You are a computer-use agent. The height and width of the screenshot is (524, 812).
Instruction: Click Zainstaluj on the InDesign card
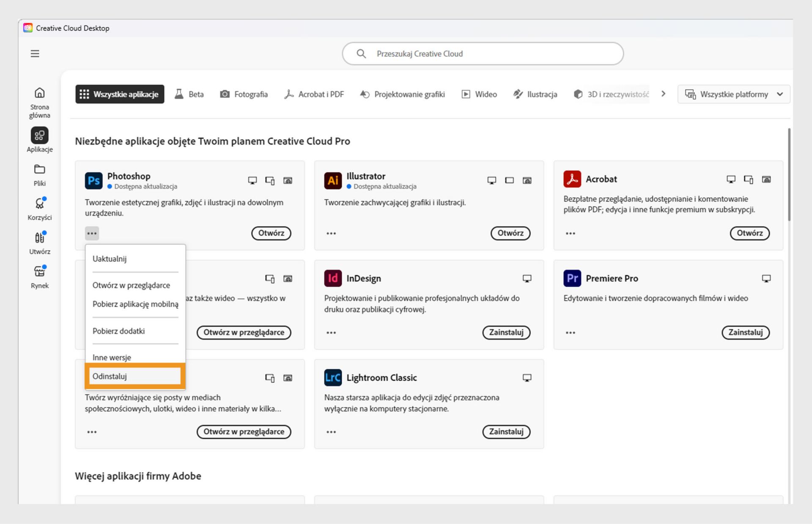click(506, 333)
